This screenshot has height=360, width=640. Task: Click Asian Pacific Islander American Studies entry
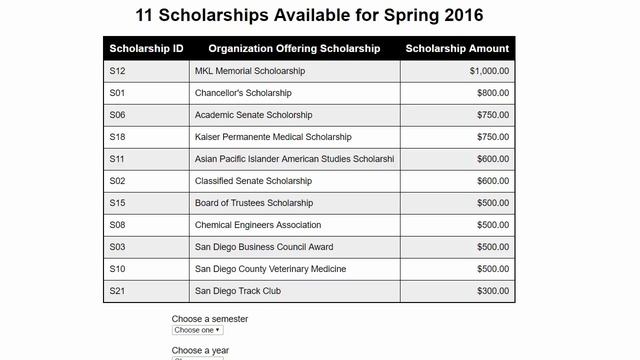295,159
